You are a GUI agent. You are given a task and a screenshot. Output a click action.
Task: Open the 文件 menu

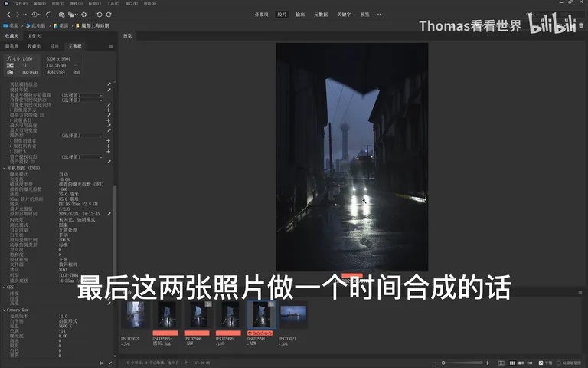21,3
